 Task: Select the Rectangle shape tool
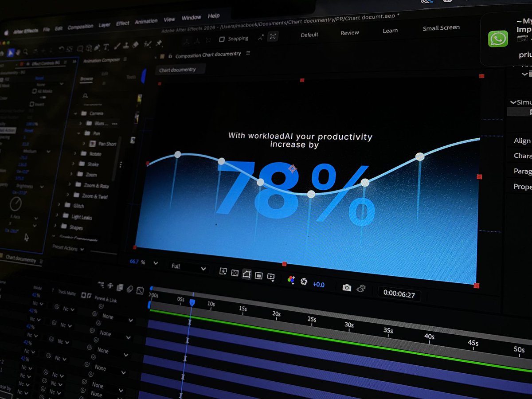coord(80,49)
